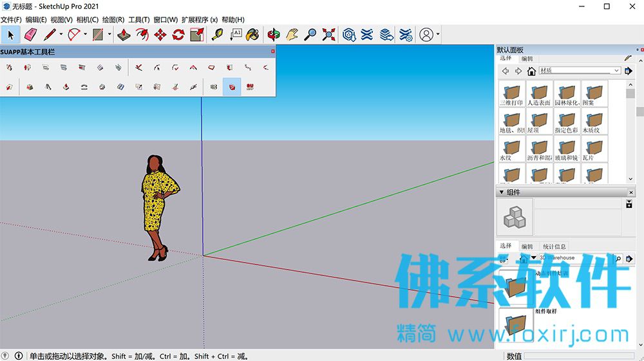Open the components view options dropdown
This screenshot has width=644, height=361.
pyautogui.click(x=503, y=259)
